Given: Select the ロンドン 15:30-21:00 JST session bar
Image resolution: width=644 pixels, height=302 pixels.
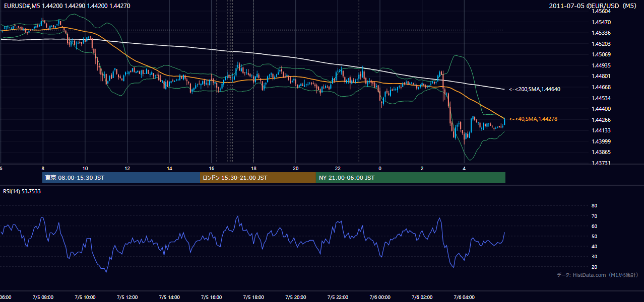Looking at the screenshot, I should tap(258, 178).
